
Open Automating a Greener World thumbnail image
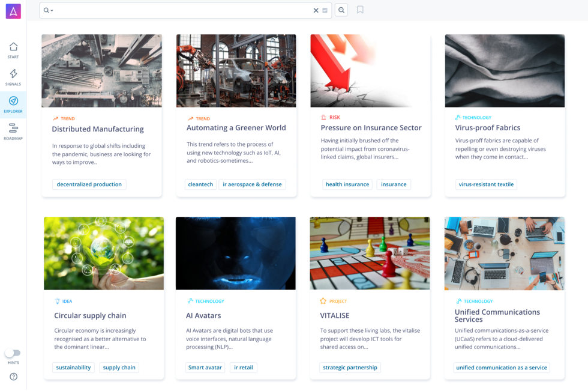point(236,71)
